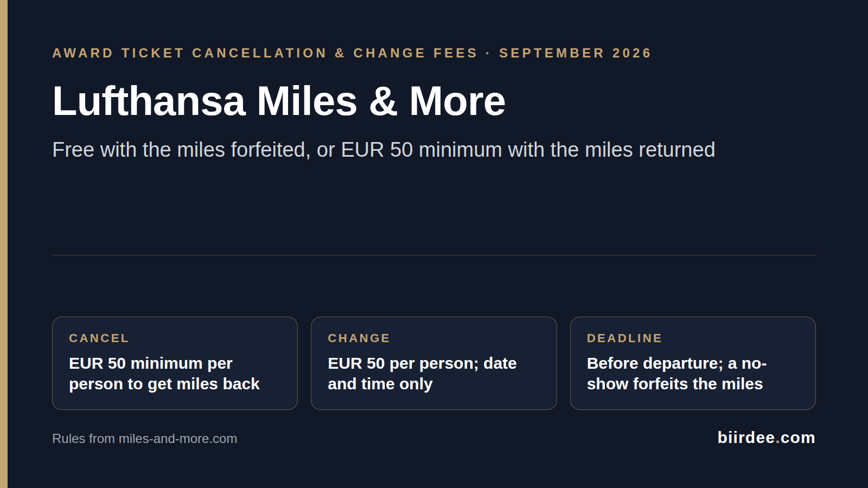Click 'EUR 50 per person; date' text
This screenshot has height=488, width=868.
(x=422, y=363)
